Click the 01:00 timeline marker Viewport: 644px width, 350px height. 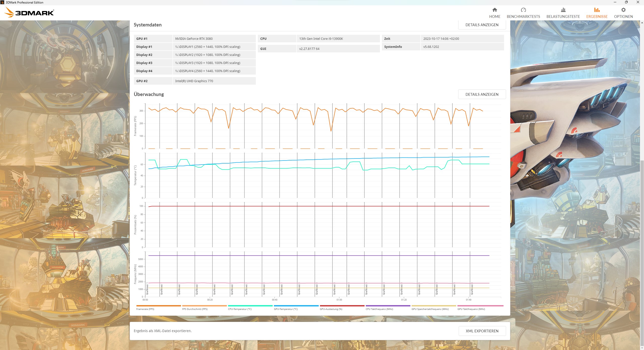coord(339,300)
